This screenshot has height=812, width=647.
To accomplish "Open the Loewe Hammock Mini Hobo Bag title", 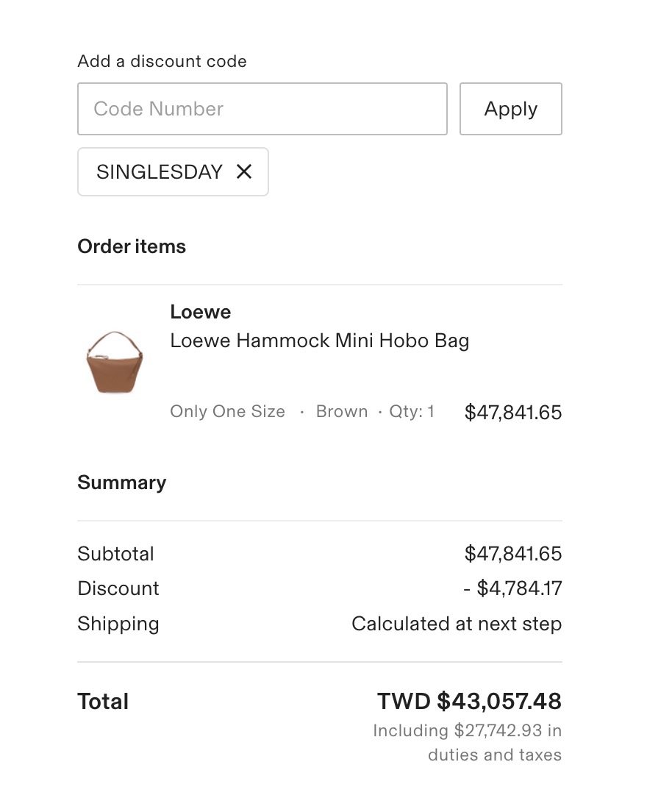I will (319, 341).
